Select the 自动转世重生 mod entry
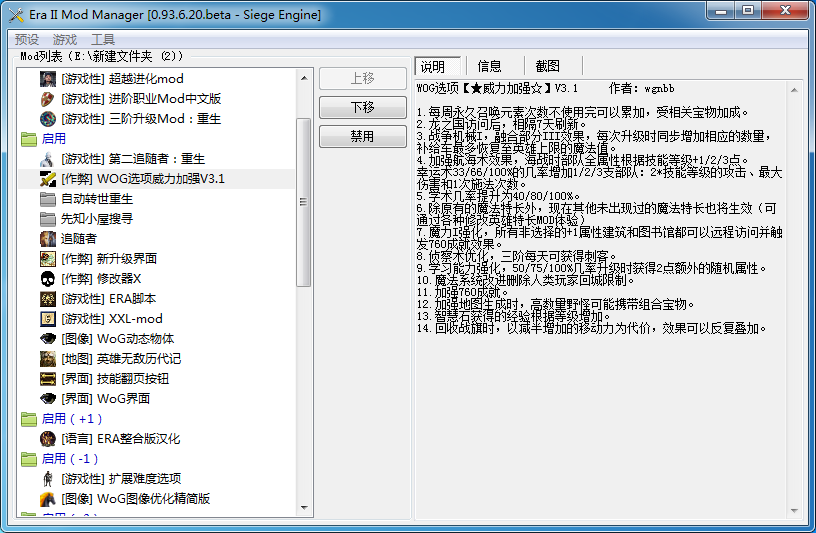The height and width of the screenshot is (533, 816). [x=97, y=199]
